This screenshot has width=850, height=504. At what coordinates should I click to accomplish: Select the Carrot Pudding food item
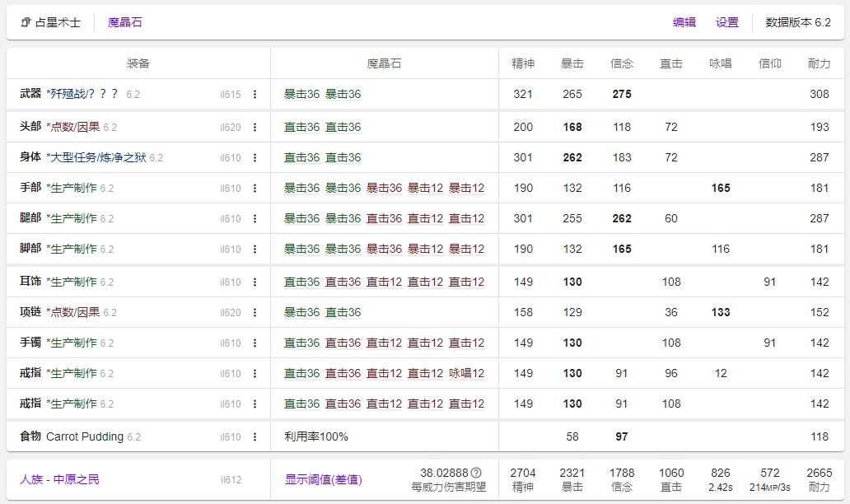pyautogui.click(x=85, y=436)
